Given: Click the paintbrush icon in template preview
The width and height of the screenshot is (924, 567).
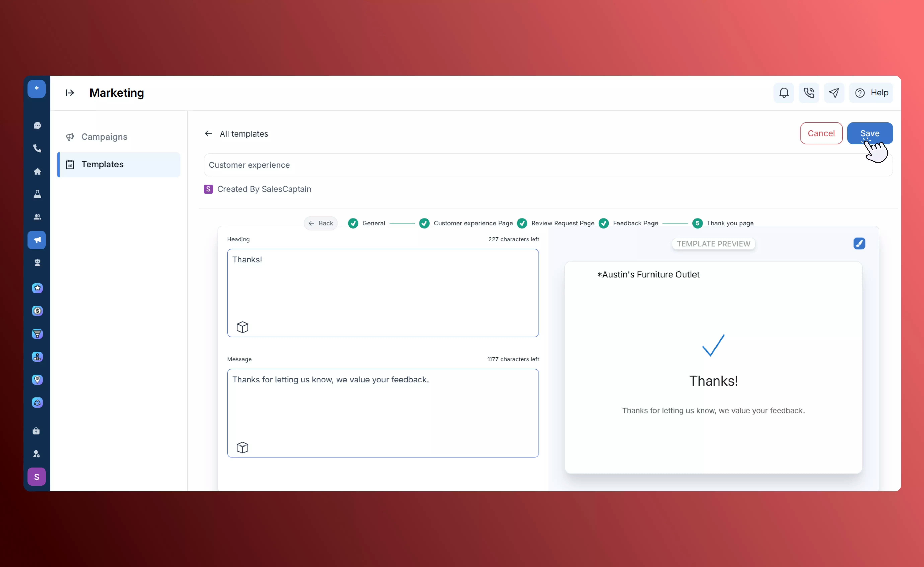Looking at the screenshot, I should point(859,244).
